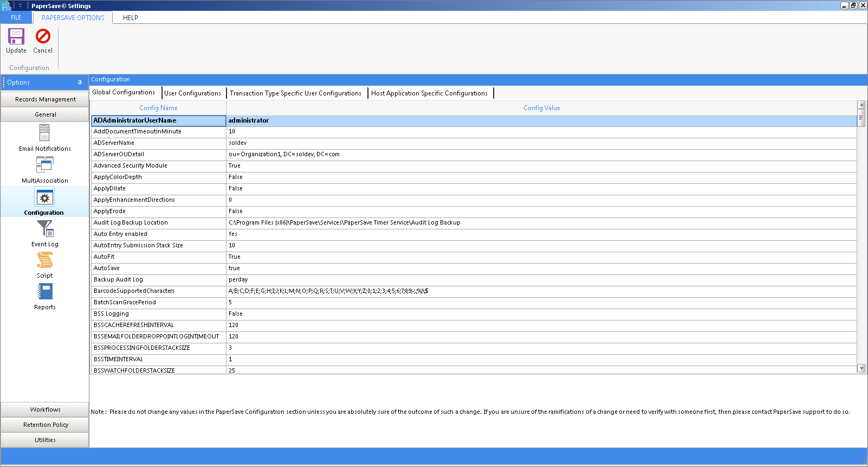Open the Utilities section
Image resolution: width=868 pixels, height=467 pixels.
pos(45,440)
